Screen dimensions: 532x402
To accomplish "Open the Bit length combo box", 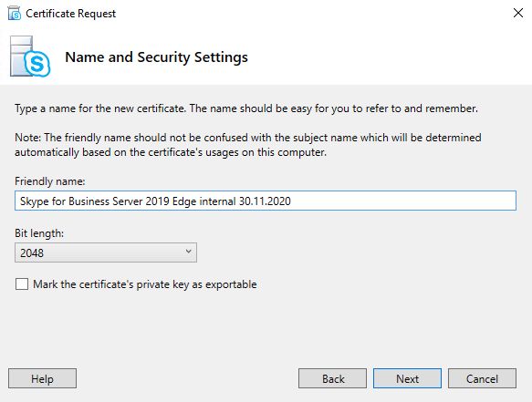I will 106,253.
